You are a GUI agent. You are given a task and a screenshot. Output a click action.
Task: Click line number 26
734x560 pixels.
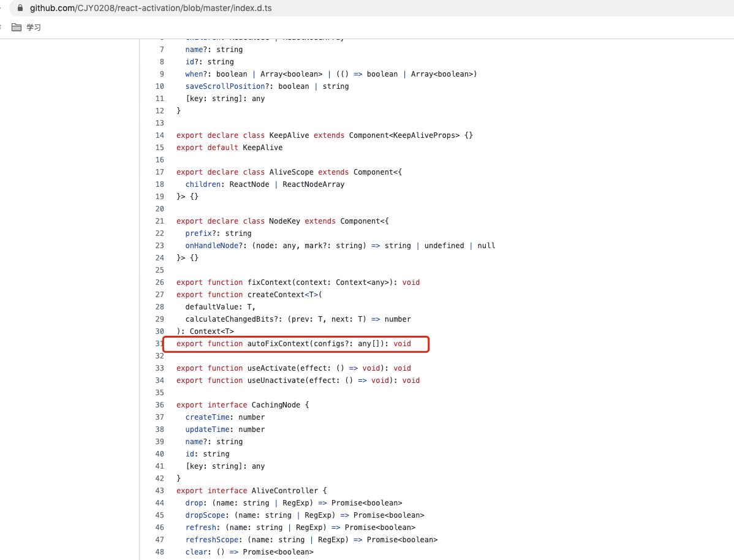click(x=160, y=282)
